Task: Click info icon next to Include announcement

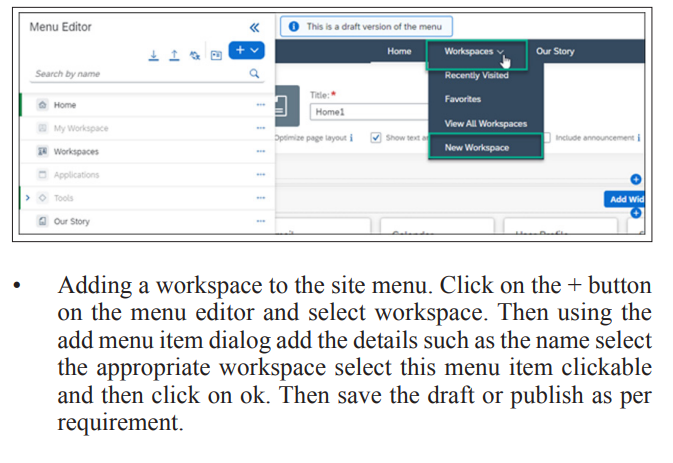Action: click(x=639, y=138)
